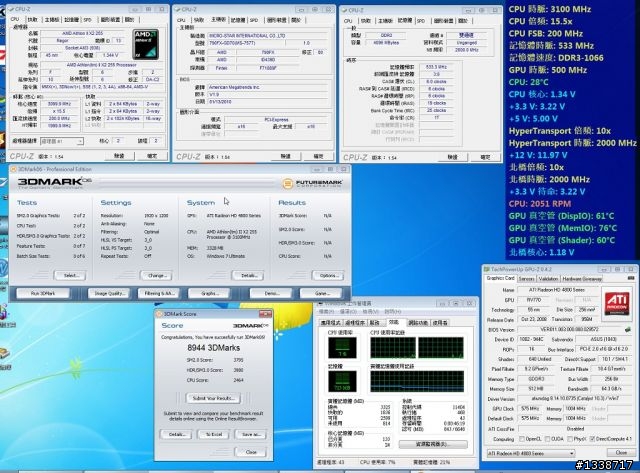Open SPD tab in CPU-Z Athlon window

tap(88, 20)
